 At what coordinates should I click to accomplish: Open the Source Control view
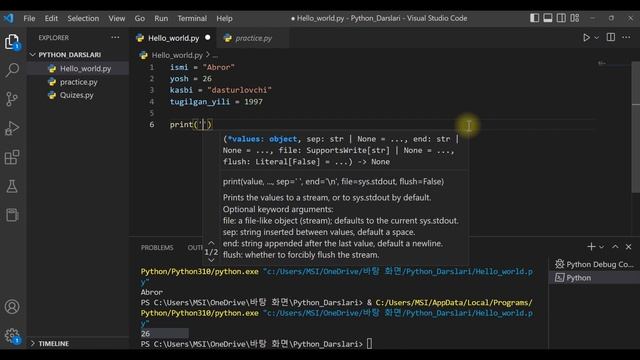coord(12,99)
